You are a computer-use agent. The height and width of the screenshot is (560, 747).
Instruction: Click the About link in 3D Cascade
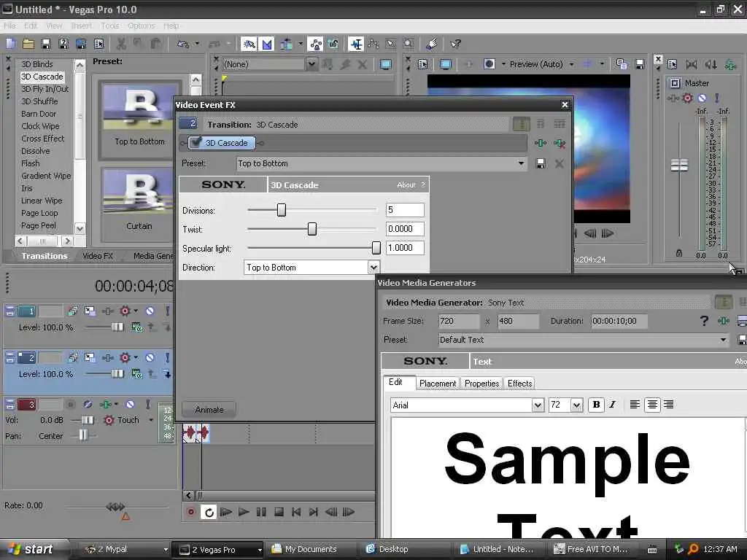[x=406, y=184]
